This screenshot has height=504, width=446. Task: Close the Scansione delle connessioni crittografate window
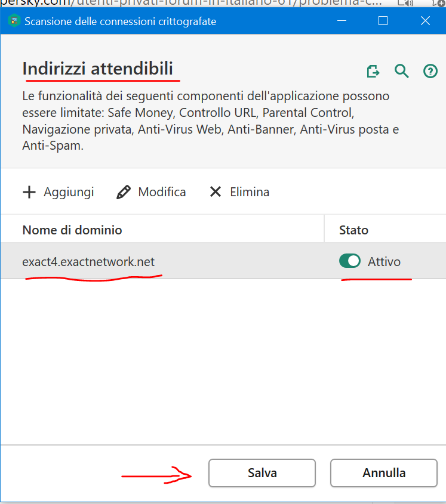coord(426,21)
